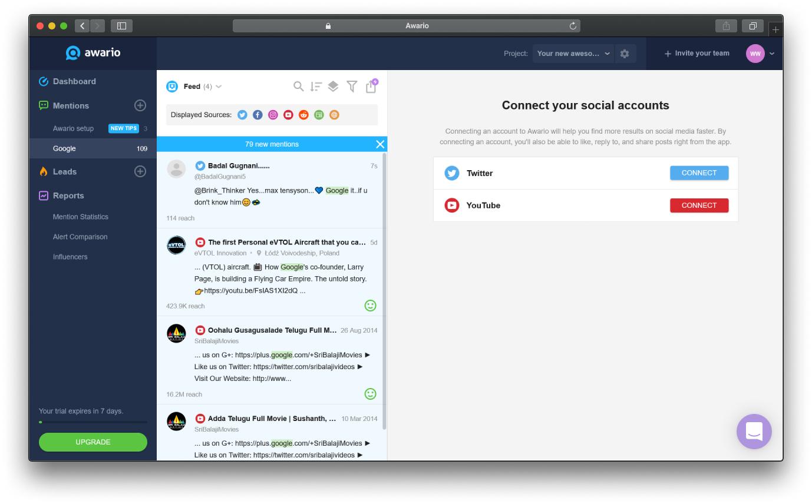Select the Google alert
The image size is (812, 504).
[x=93, y=148]
